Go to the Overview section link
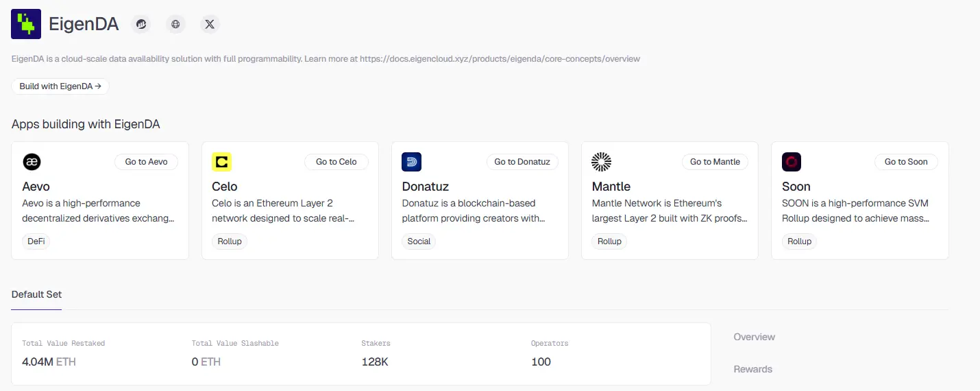Image resolution: width=980 pixels, height=391 pixels. (x=754, y=337)
